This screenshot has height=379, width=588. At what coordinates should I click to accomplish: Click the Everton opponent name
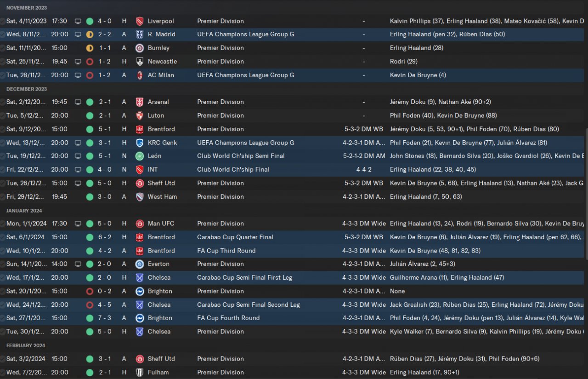158,264
